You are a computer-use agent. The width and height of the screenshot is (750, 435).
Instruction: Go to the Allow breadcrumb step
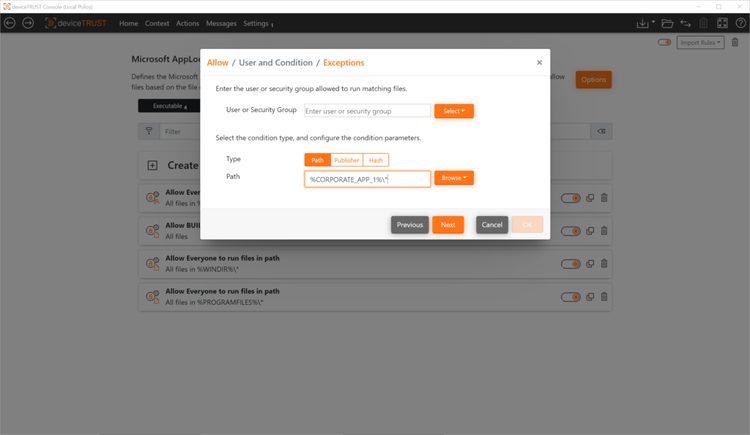point(218,63)
